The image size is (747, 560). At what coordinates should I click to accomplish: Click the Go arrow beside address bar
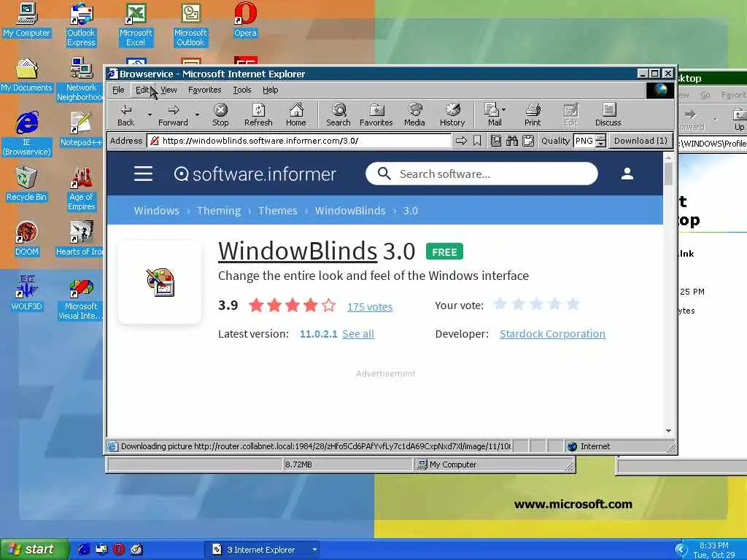pyautogui.click(x=461, y=141)
